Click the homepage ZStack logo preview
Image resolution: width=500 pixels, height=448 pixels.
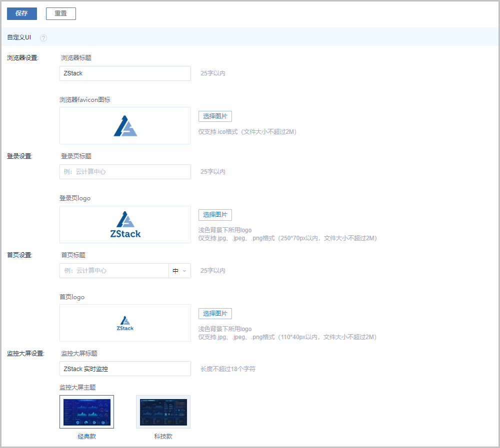[125, 323]
